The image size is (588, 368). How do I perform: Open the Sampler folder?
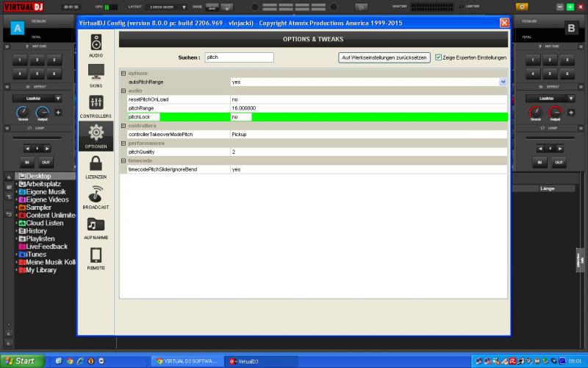[35, 208]
